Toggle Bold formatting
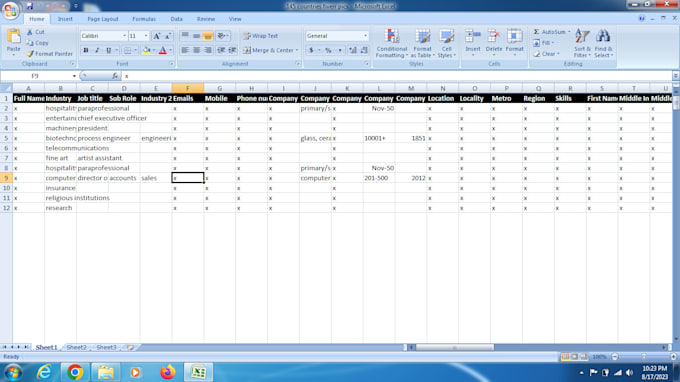The height and width of the screenshot is (382, 680). tap(86, 50)
